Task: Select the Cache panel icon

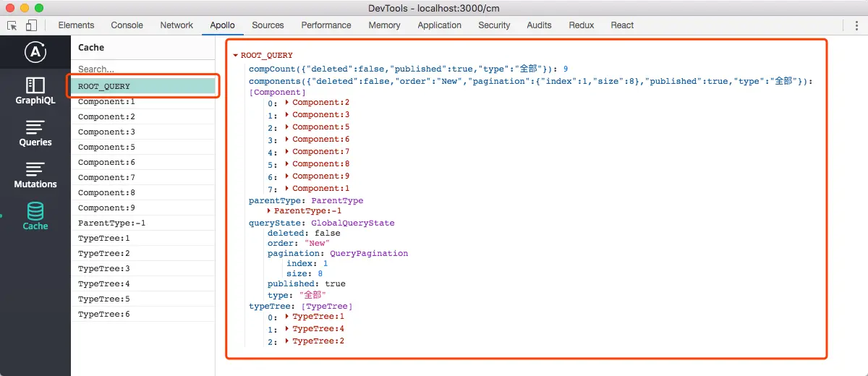Action: pyautogui.click(x=35, y=216)
